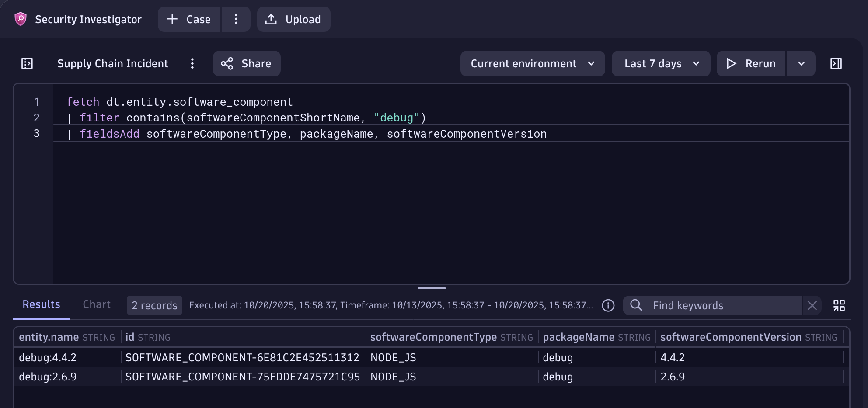Clear keyword search with the X
The image size is (868, 408).
(812, 305)
